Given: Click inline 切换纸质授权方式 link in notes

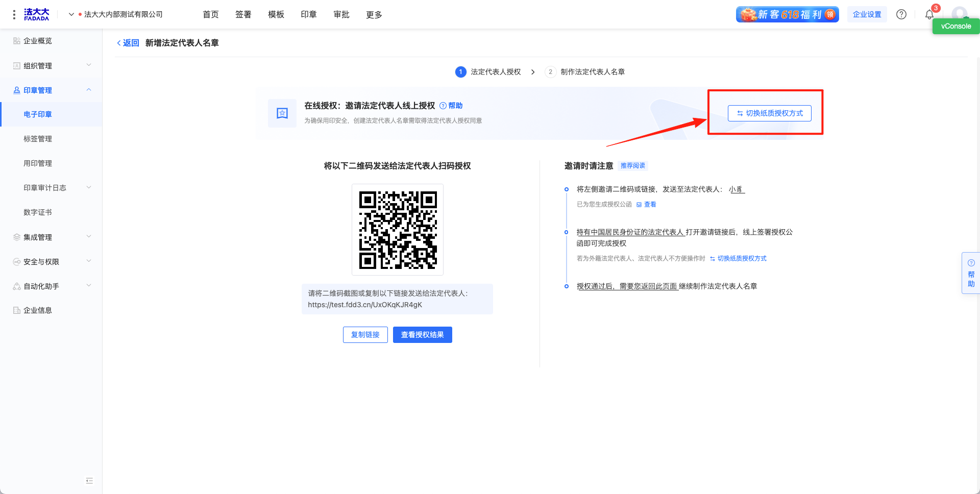Looking at the screenshot, I should [738, 258].
